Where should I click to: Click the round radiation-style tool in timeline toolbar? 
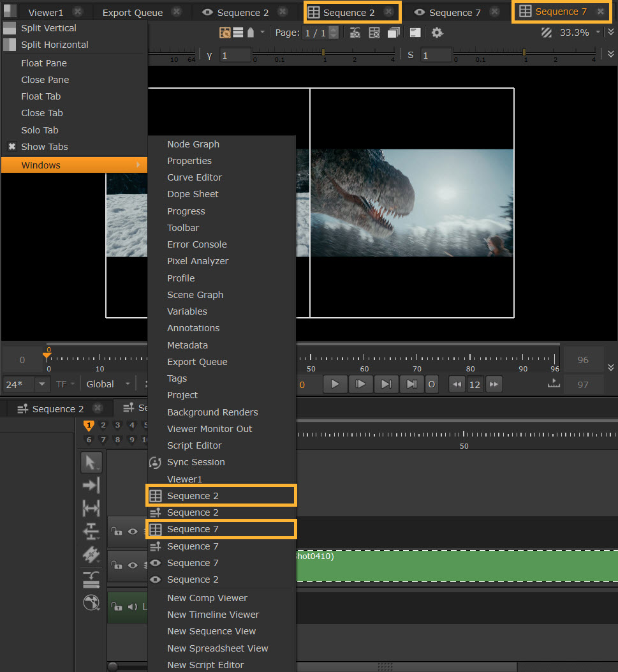pyautogui.click(x=91, y=602)
